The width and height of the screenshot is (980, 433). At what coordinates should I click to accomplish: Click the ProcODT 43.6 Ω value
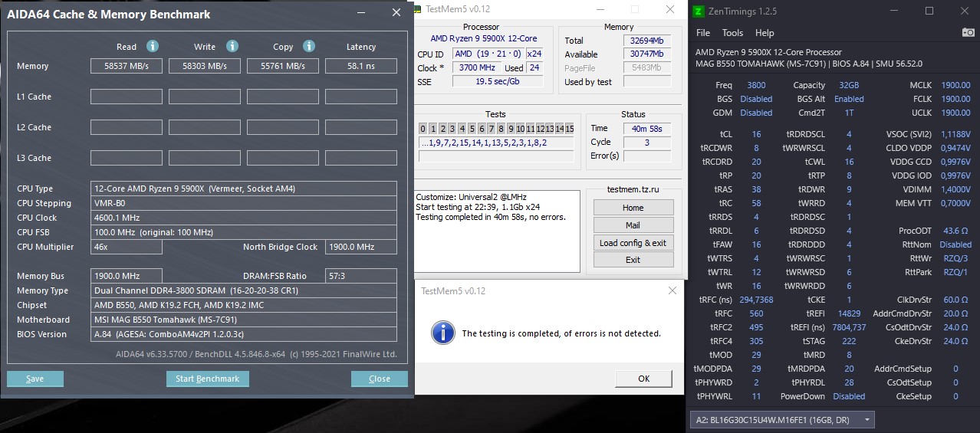click(x=955, y=231)
